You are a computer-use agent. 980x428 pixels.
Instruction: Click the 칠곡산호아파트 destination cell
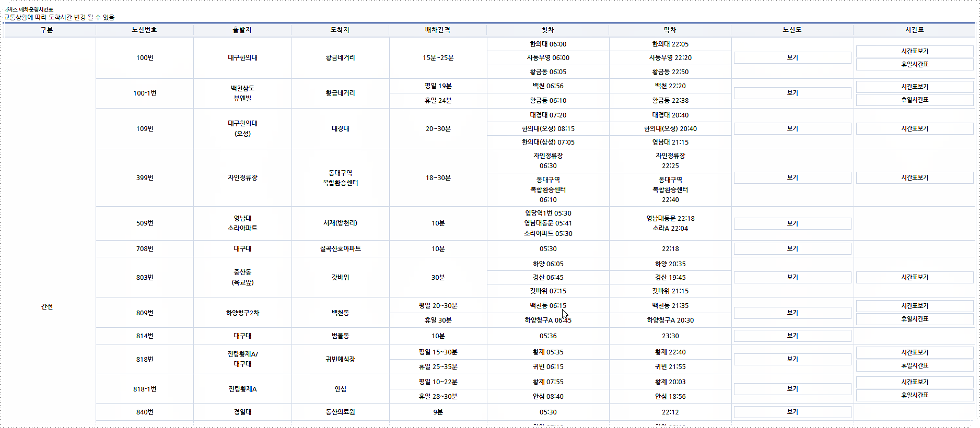tap(340, 249)
